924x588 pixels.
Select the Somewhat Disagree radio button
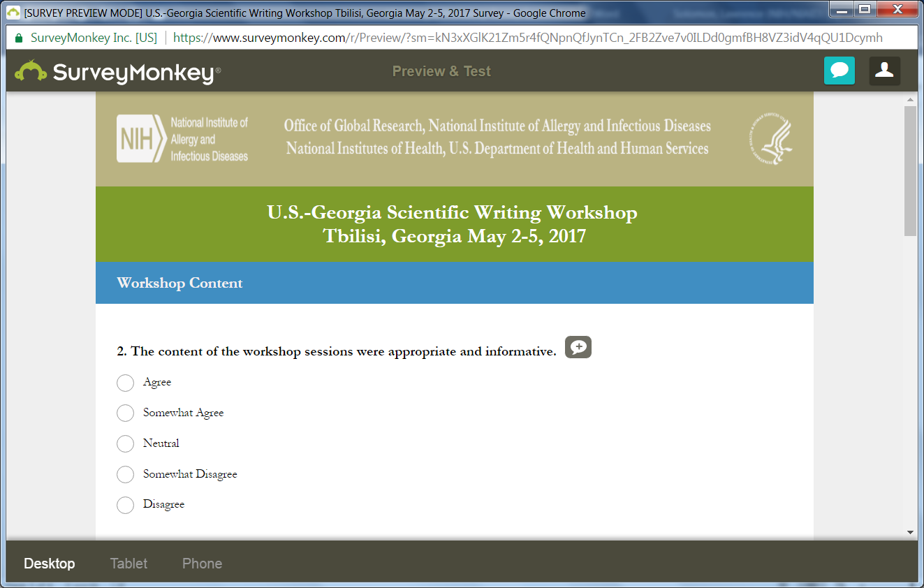click(x=125, y=475)
